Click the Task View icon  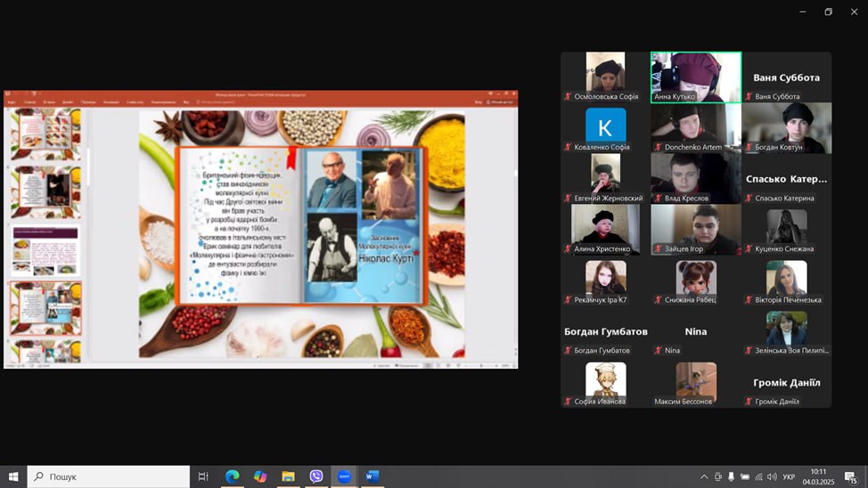pos(203,476)
